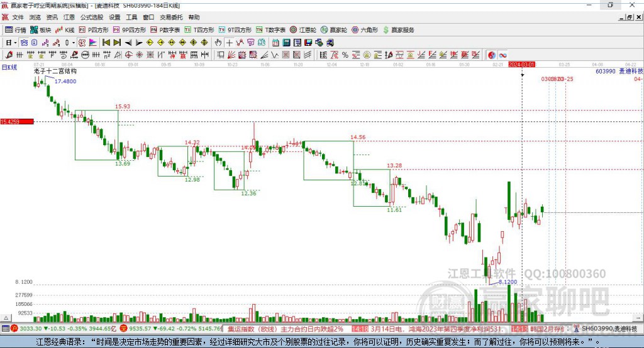Open the 赢家轮 wheel tool
Screen dimensions: 644x348
(334, 30)
